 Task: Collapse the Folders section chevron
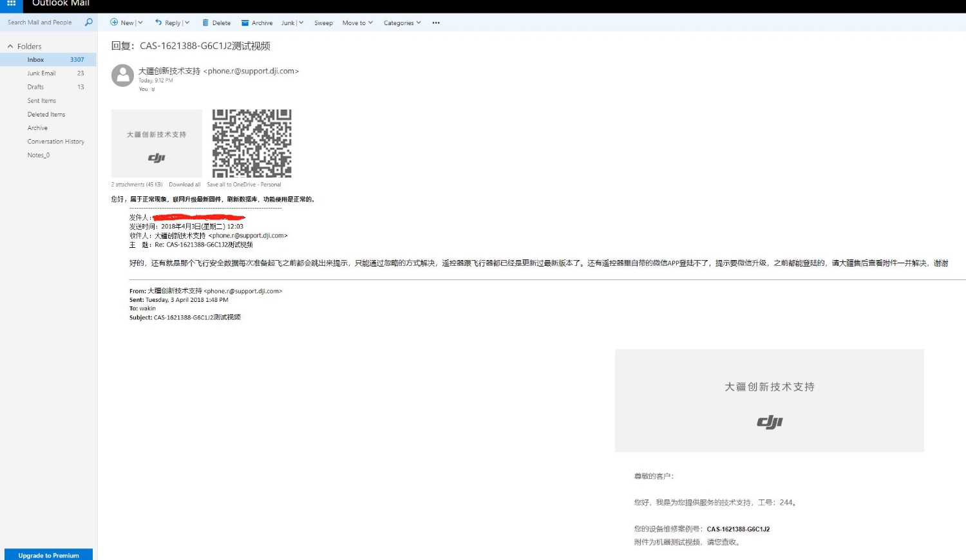[x=10, y=46]
